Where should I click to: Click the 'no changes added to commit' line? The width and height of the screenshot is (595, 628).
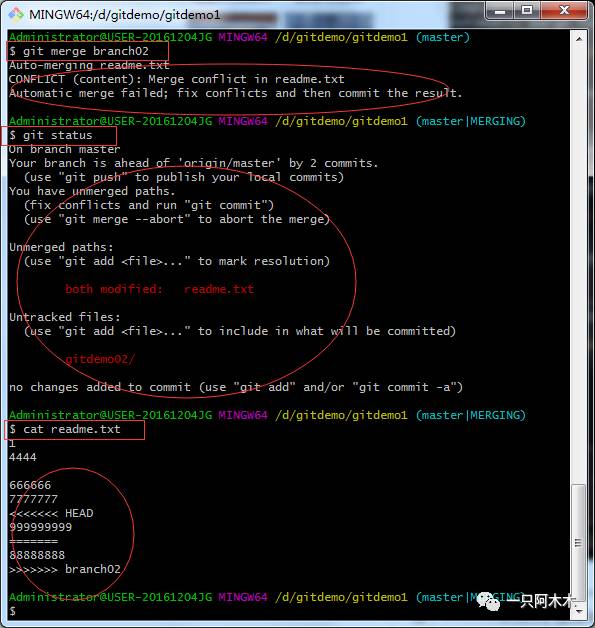point(236,387)
